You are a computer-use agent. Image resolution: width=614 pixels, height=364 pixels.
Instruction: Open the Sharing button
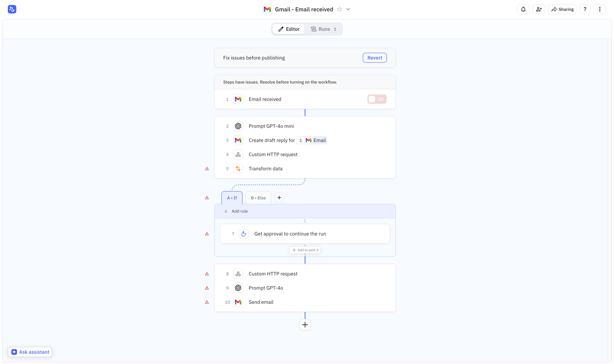click(562, 9)
